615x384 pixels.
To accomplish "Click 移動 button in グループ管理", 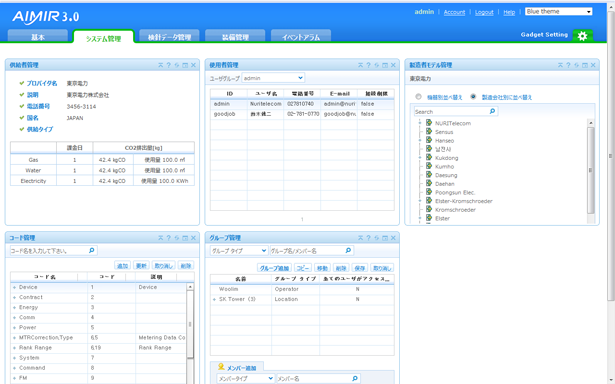I will (x=322, y=268).
